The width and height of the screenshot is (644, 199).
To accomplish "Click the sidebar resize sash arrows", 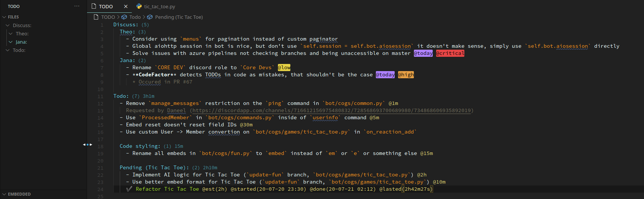I will (x=87, y=144).
